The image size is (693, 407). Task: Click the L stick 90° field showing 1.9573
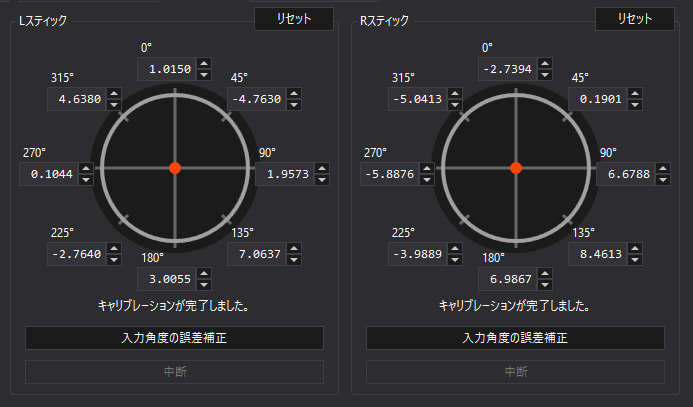tap(285, 175)
